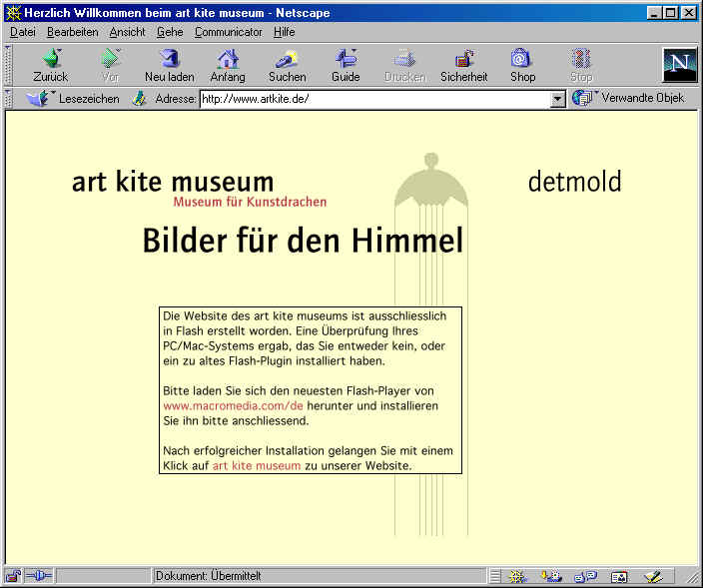
Task: Expand the address bar history dropdown
Action: pyautogui.click(x=557, y=99)
